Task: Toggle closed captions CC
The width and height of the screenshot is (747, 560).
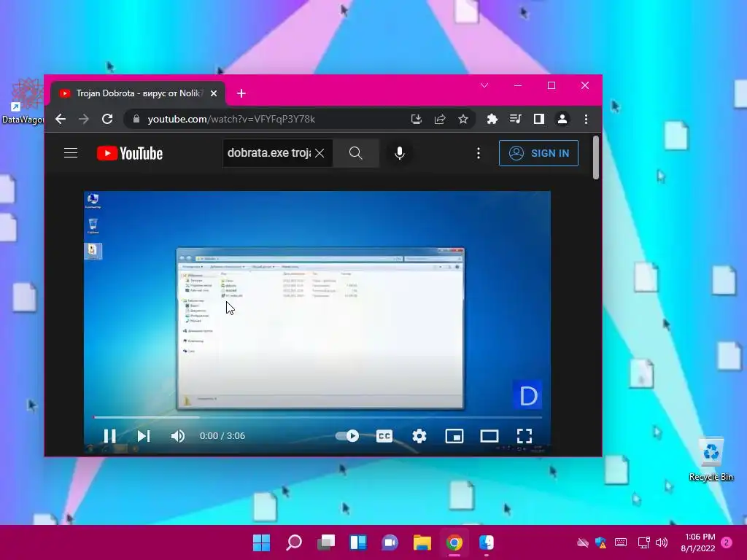Action: coord(384,436)
